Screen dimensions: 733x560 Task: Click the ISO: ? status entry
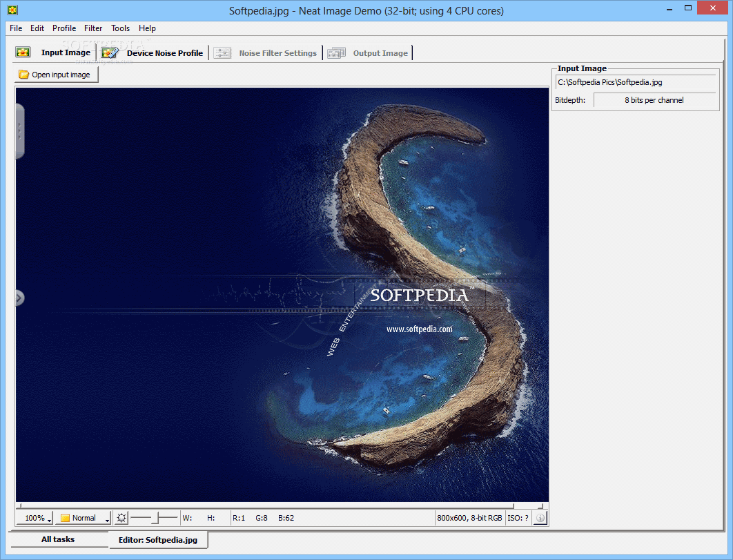[x=518, y=518]
